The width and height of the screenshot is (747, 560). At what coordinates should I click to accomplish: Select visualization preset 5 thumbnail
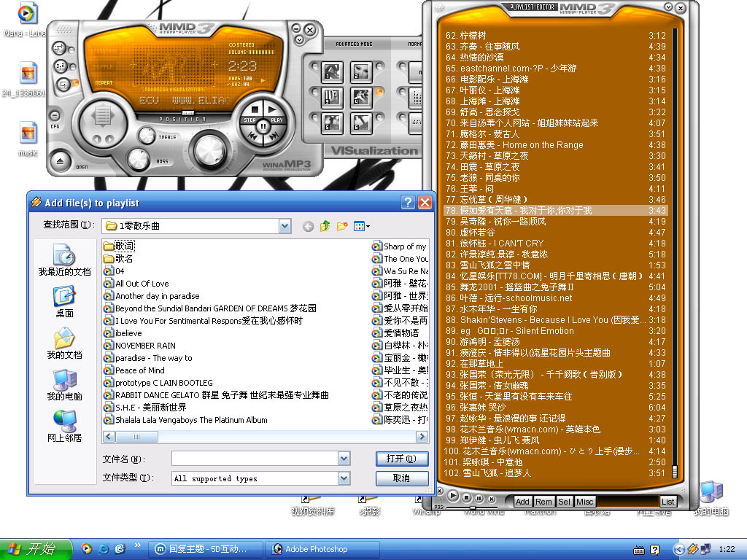[x=332, y=122]
